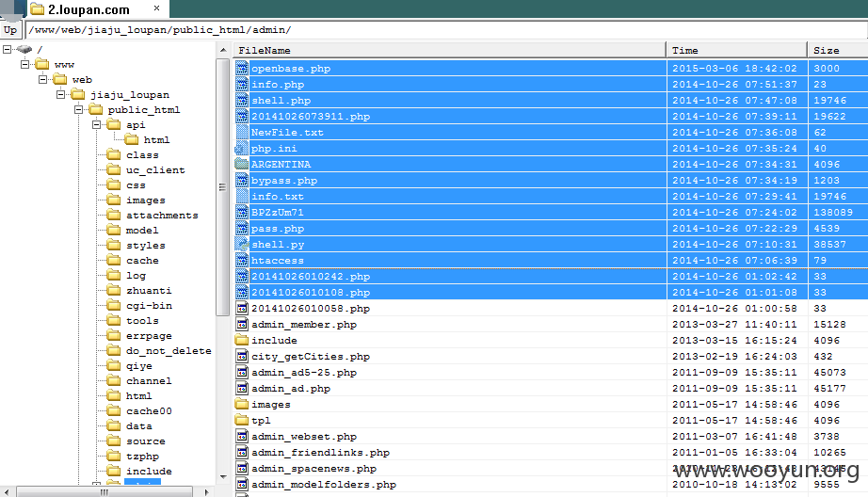Click the tree scroll down arrow
The height and width of the screenshot is (497, 868).
tap(223, 476)
